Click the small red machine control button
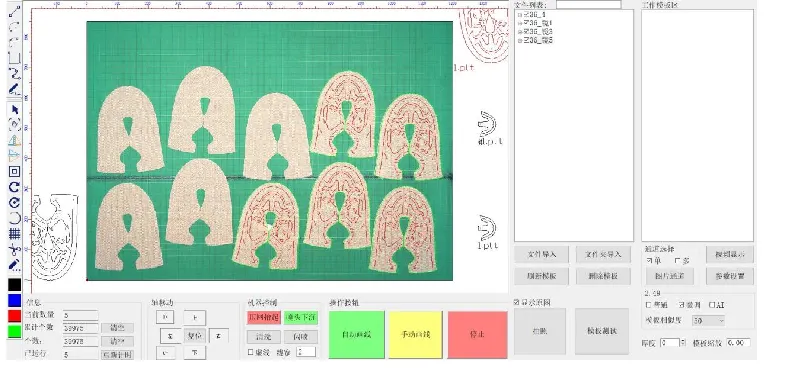The width and height of the screenshot is (797, 378). coord(264,318)
